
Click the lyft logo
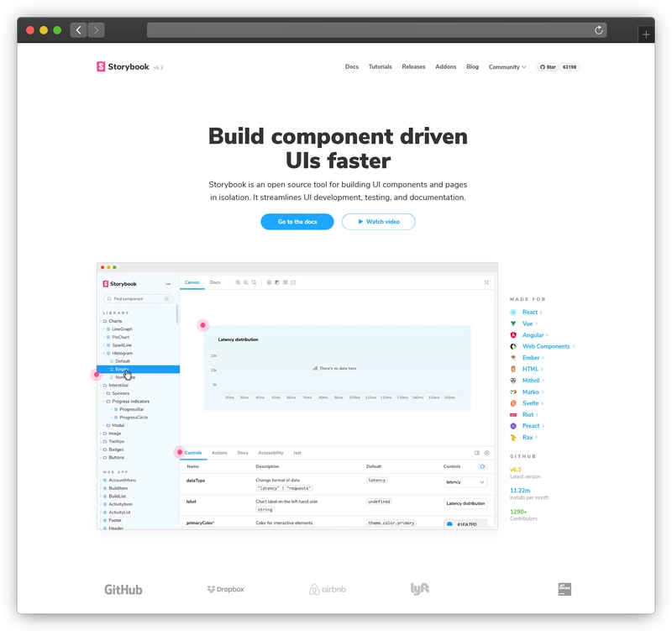(420, 589)
